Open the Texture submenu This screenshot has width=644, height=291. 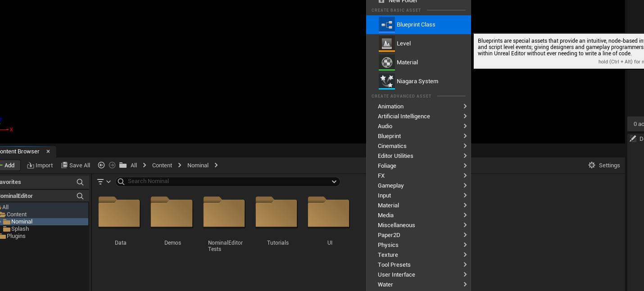click(418, 255)
